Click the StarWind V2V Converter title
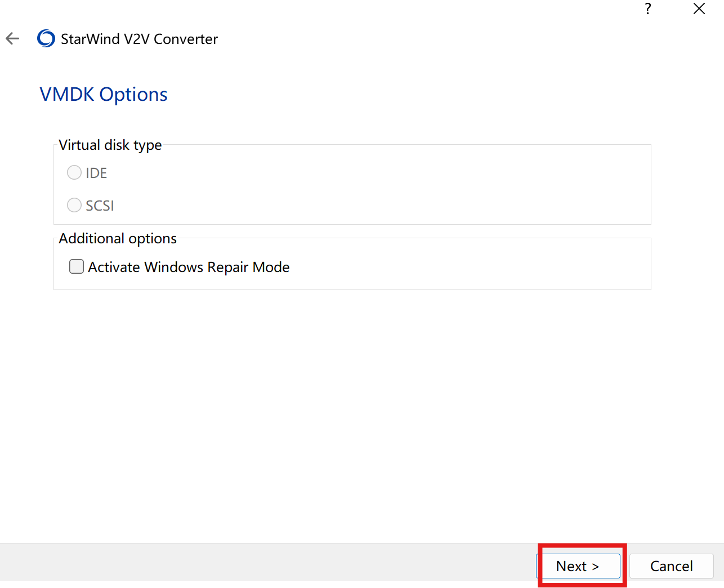This screenshot has height=588, width=724. [x=139, y=39]
